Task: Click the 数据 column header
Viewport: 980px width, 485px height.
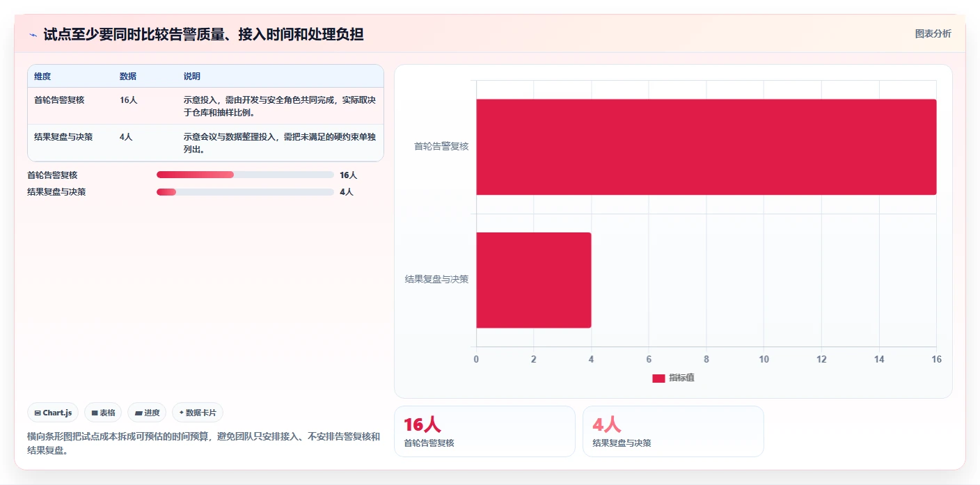Action: coord(128,77)
